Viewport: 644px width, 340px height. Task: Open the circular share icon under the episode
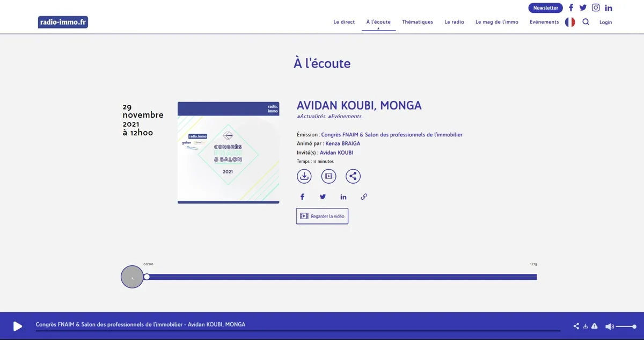[x=353, y=176]
